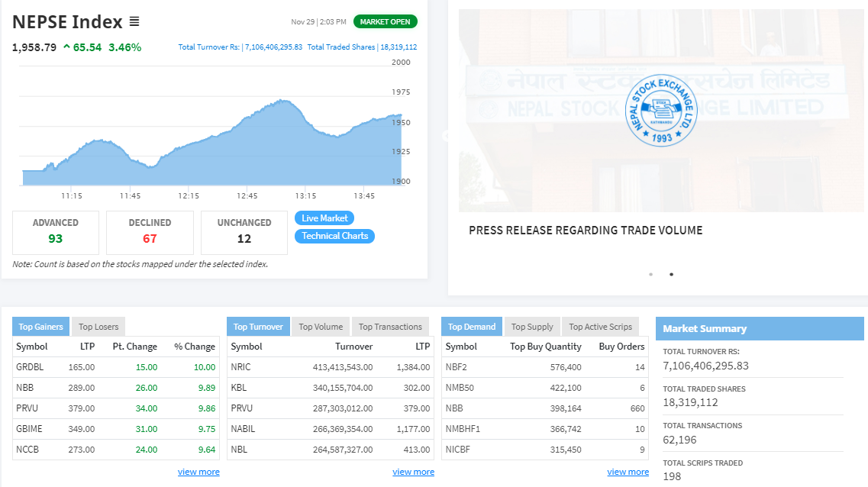Click the Unchanged count box

click(244, 232)
